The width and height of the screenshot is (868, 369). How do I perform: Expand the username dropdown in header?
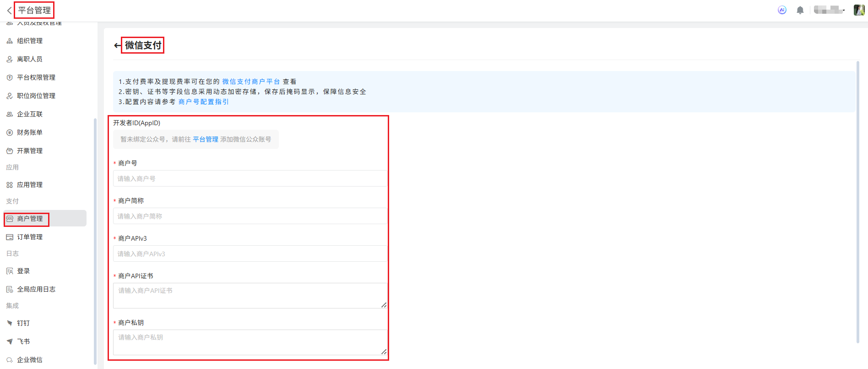[830, 10]
